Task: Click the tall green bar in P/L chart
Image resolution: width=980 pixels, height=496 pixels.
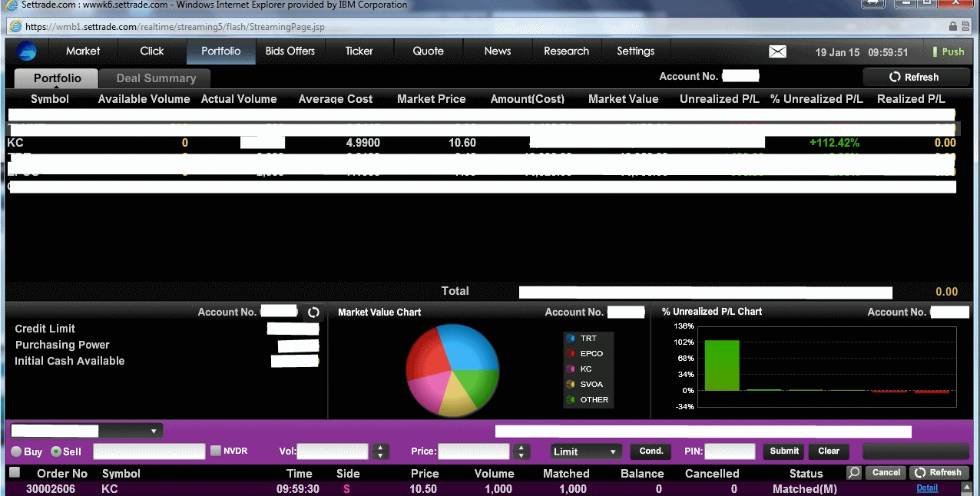Action: 722,365
